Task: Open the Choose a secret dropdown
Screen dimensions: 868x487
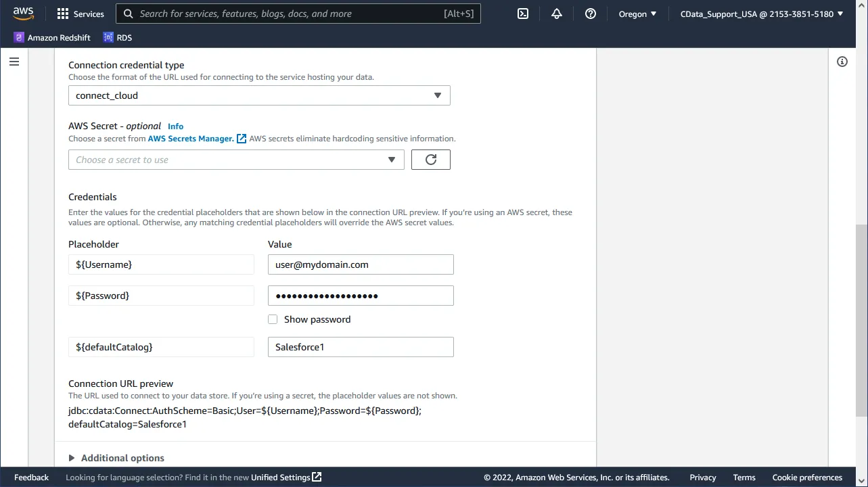Action: tap(236, 160)
